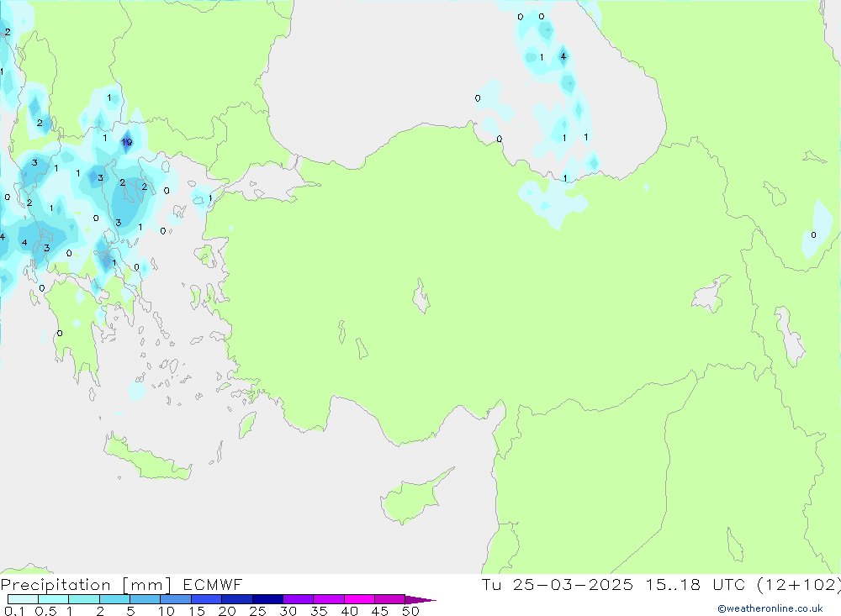The image size is (841, 616).
Task: Click the 'Tu 25-03-2025' date text
Action: pos(557,584)
